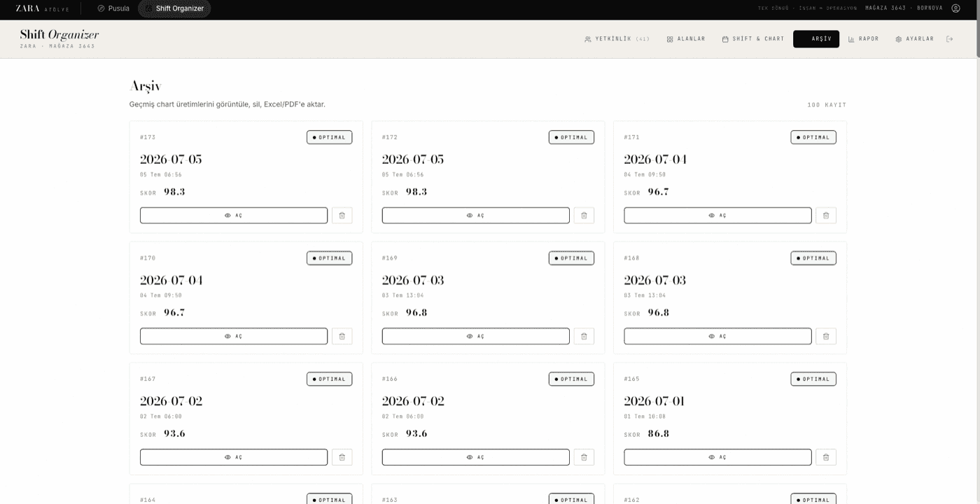Delete archive record #167
The width and height of the screenshot is (980, 504).
[x=342, y=457]
